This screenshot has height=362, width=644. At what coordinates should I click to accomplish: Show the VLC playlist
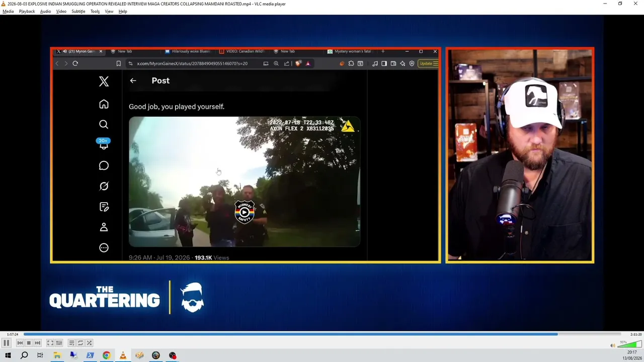point(72,343)
